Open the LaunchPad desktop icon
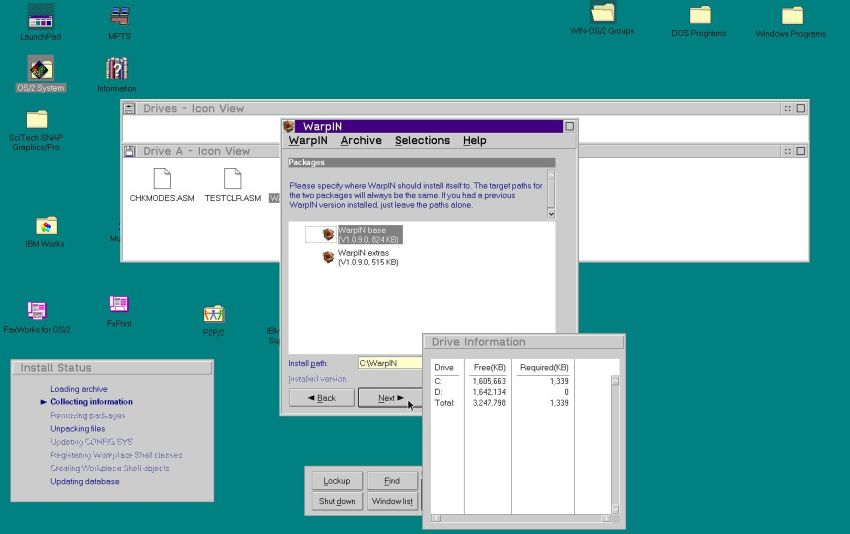The image size is (850, 534). coord(41,16)
